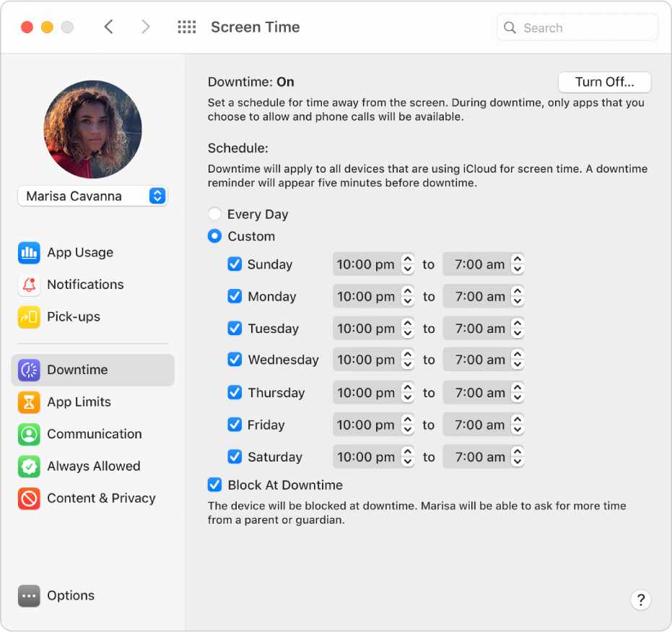Select the Always Allowed checkmark icon
Screen dimensions: 672x632
29,466
